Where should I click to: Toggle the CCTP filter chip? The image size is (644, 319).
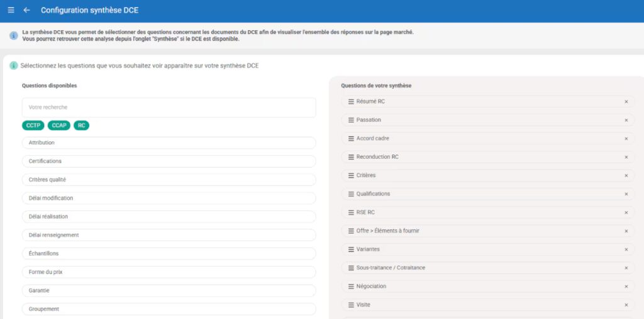tap(33, 126)
